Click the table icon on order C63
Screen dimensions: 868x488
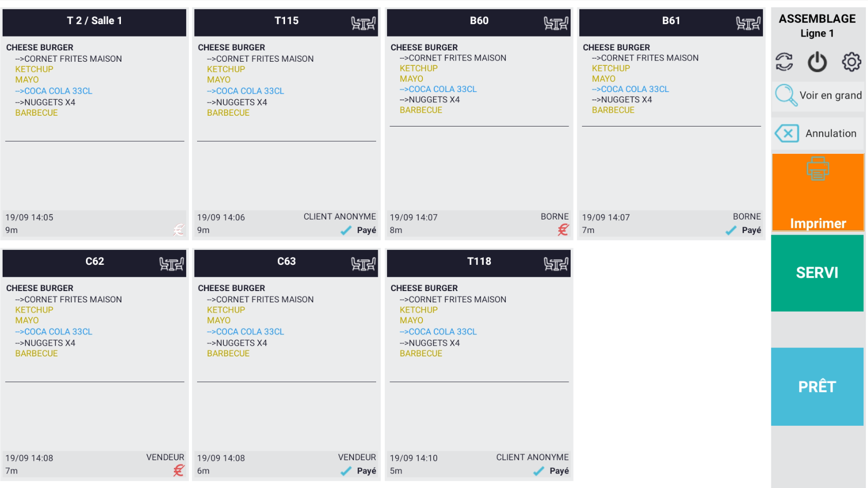point(363,264)
